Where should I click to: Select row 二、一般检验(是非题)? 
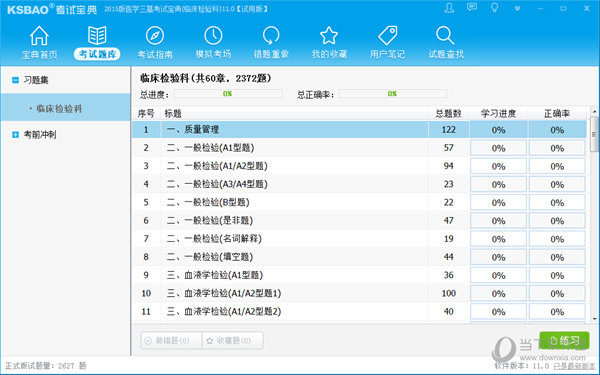(359, 220)
